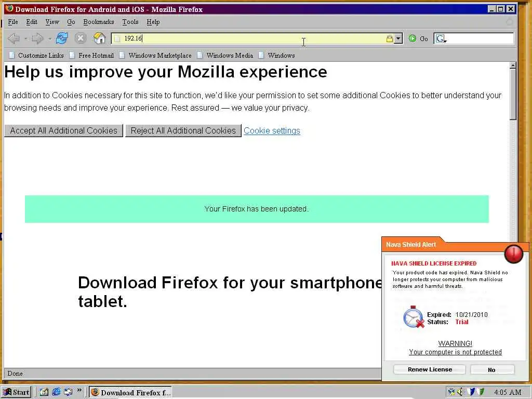Image resolution: width=532 pixels, height=399 pixels.
Task: Open the Windows Start button
Action: coord(16,392)
